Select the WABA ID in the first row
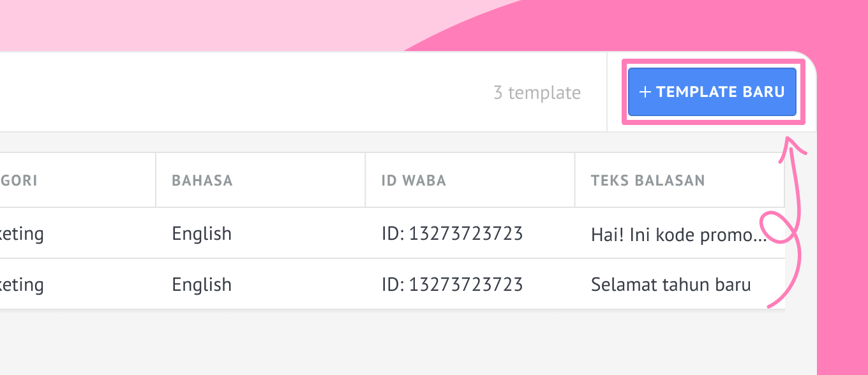Screen dimensions: 868x375 tap(452, 233)
